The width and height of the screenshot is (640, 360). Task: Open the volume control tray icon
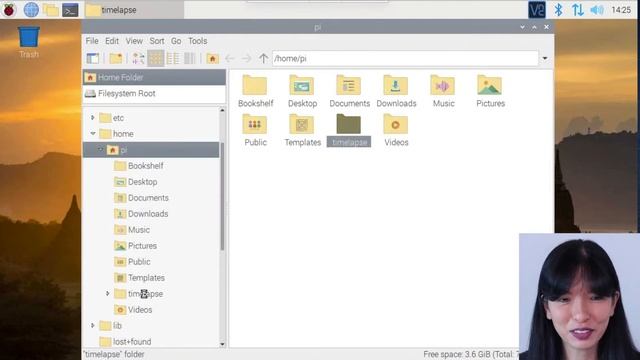coord(597,10)
